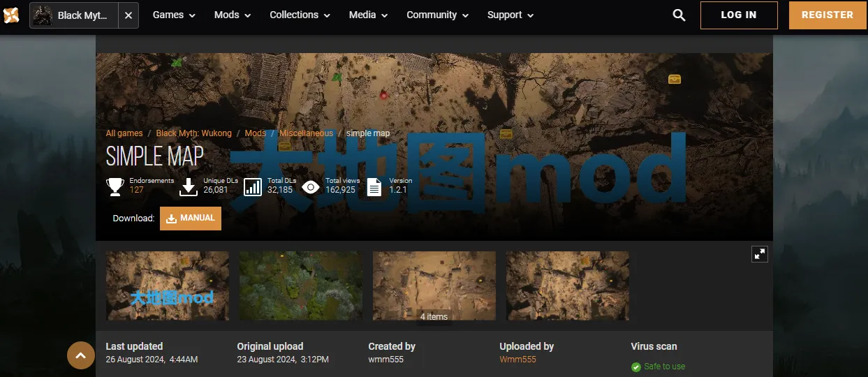Click the Original upload date text
This screenshot has width=868, height=377.
click(283, 360)
